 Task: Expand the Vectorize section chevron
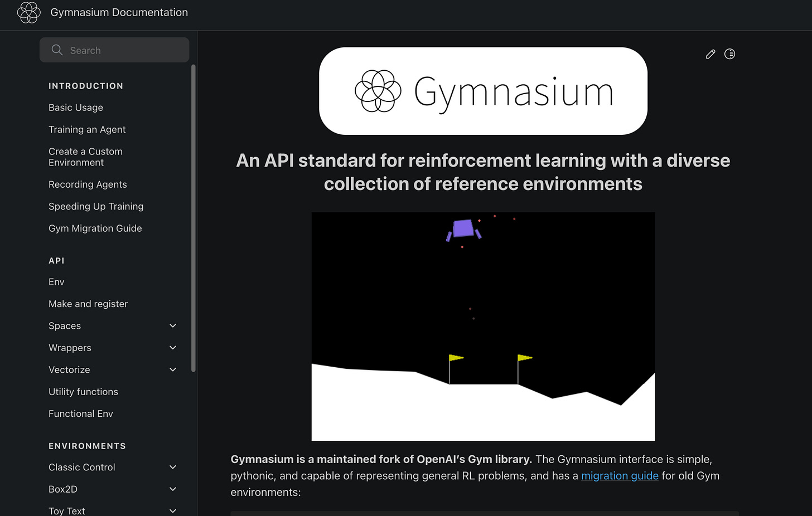click(x=173, y=370)
